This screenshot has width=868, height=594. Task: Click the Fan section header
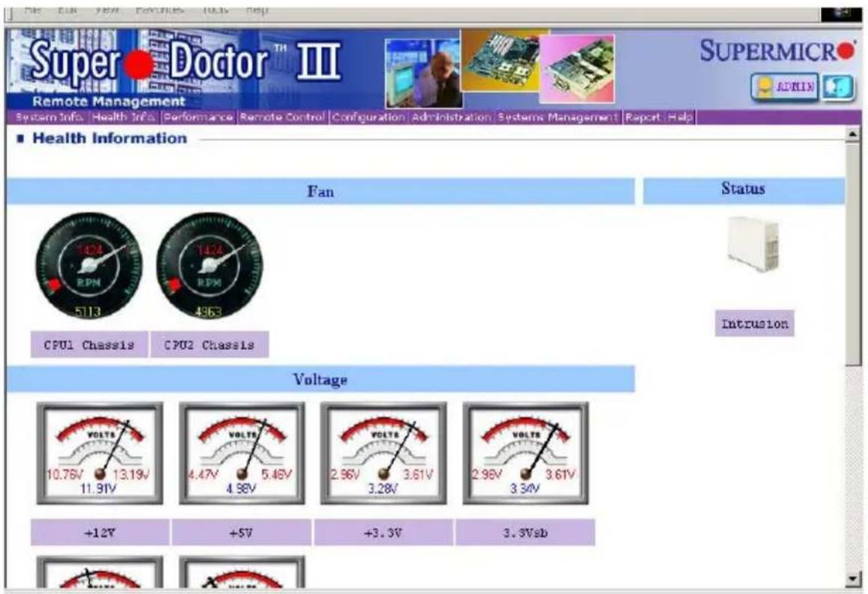tap(321, 192)
